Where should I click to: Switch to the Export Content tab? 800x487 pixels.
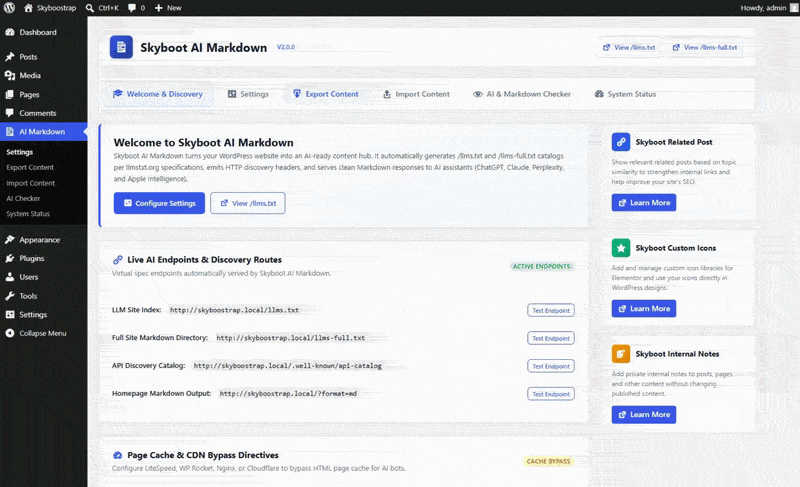[x=326, y=94]
